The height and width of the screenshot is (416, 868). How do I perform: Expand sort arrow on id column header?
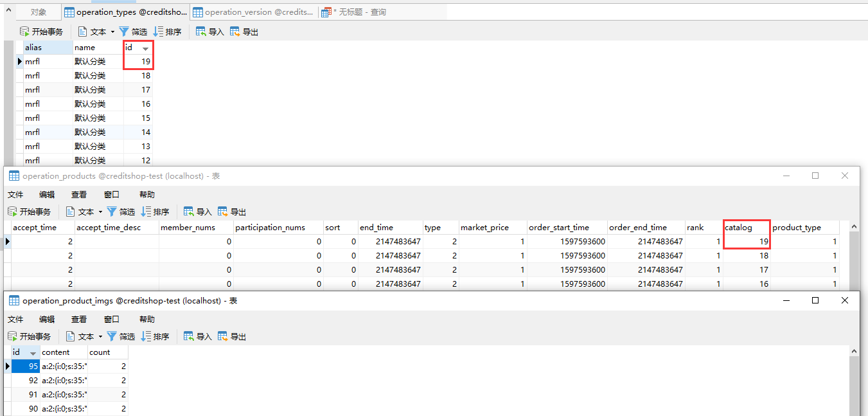click(146, 48)
